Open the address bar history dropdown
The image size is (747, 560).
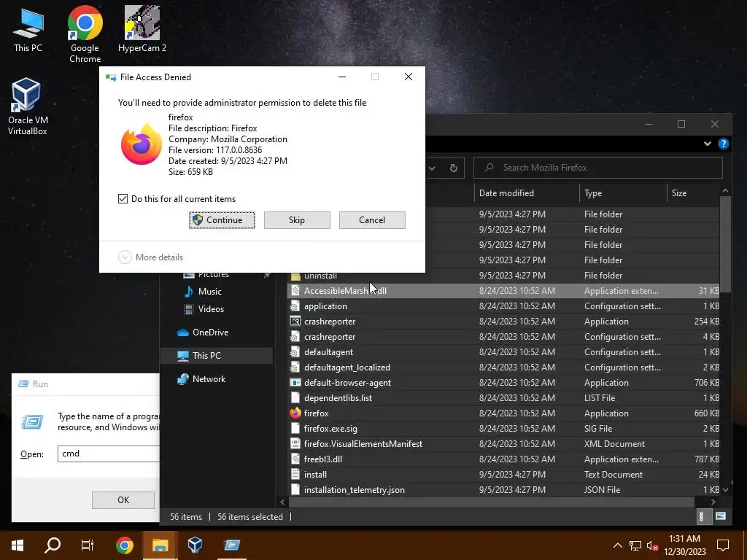[432, 168]
